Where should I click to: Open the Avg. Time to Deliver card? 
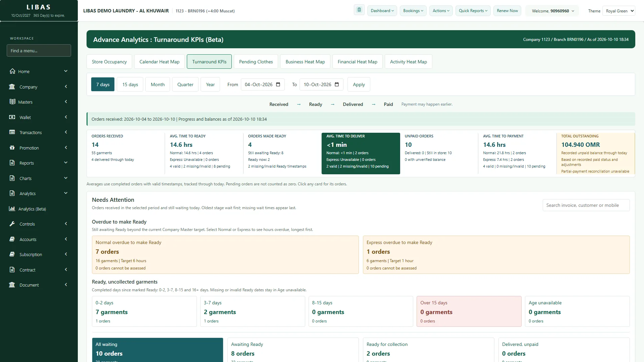[361, 154]
